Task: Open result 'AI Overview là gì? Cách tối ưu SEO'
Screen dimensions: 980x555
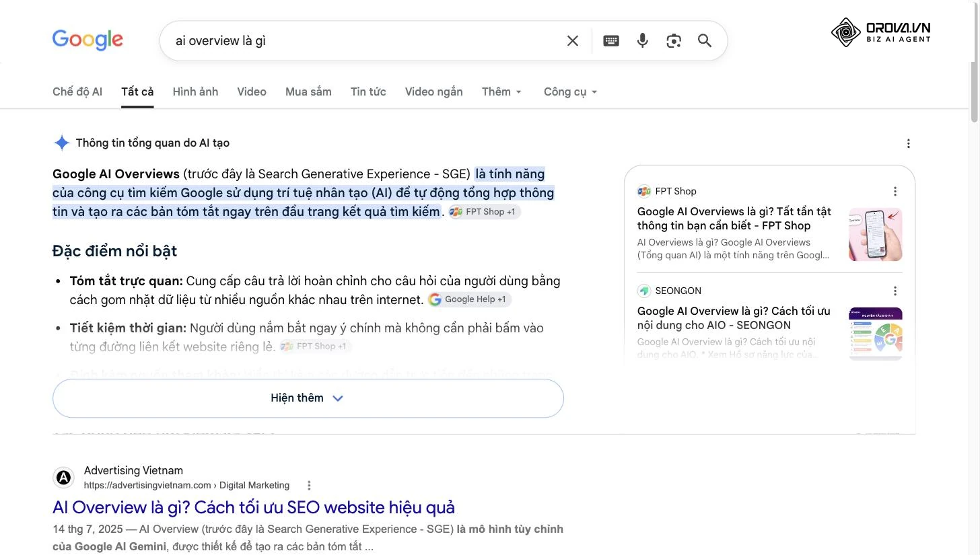Action: (x=254, y=507)
